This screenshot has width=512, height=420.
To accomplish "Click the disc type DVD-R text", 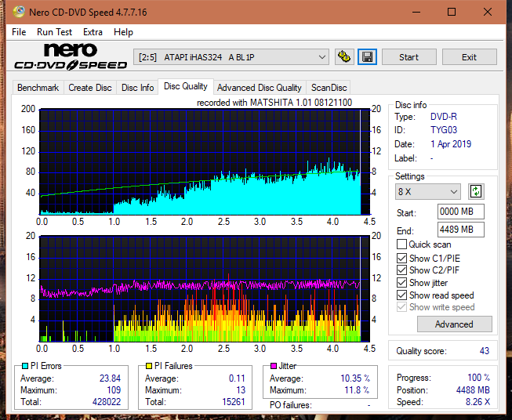I will click(x=444, y=117).
